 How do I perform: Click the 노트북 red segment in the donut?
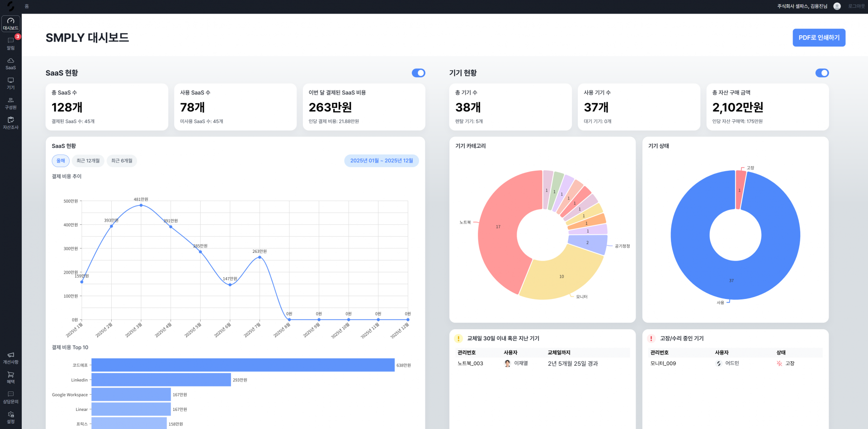pyautogui.click(x=498, y=227)
